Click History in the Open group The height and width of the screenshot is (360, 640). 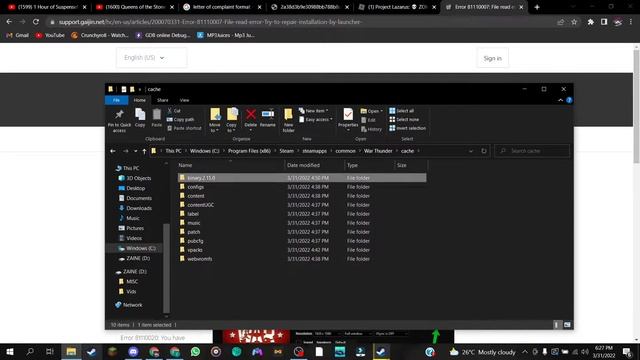[371, 129]
